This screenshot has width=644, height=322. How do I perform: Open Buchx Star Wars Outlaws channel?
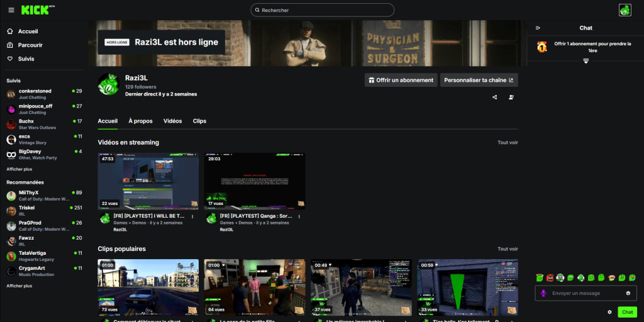point(43,124)
